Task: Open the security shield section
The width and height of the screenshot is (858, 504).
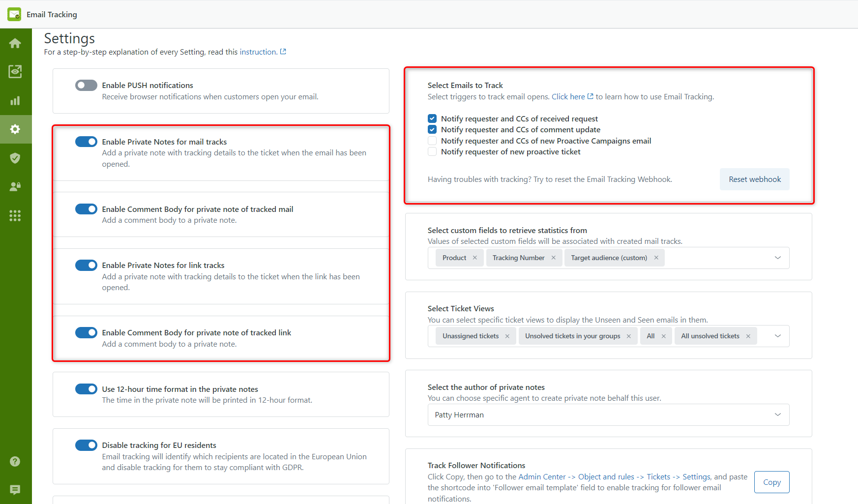Action: 15,158
